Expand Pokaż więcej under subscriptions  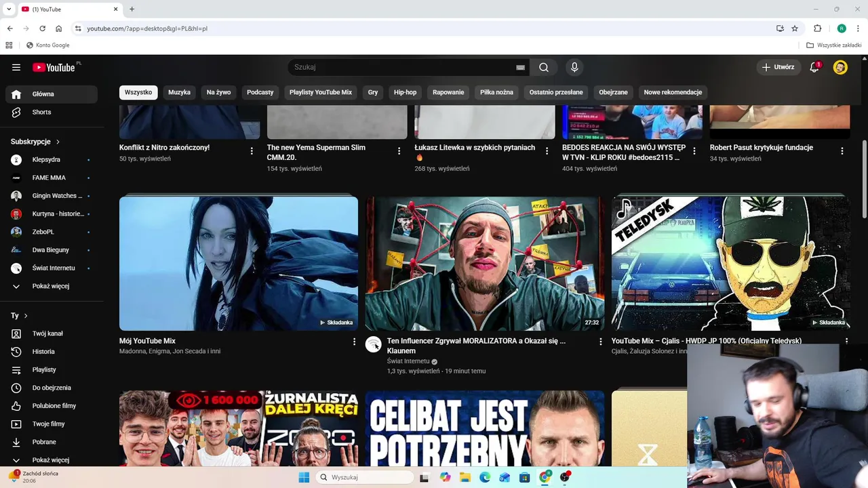(52, 286)
